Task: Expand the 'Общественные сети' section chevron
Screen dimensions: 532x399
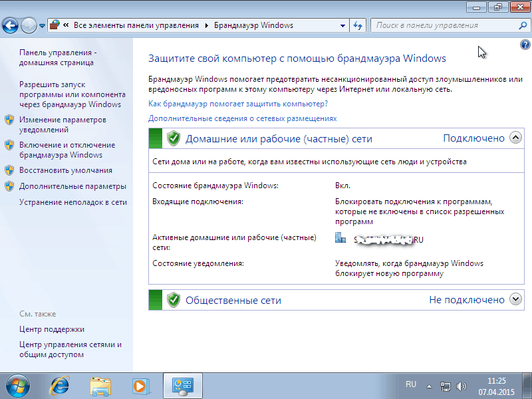Action: pyautogui.click(x=516, y=299)
